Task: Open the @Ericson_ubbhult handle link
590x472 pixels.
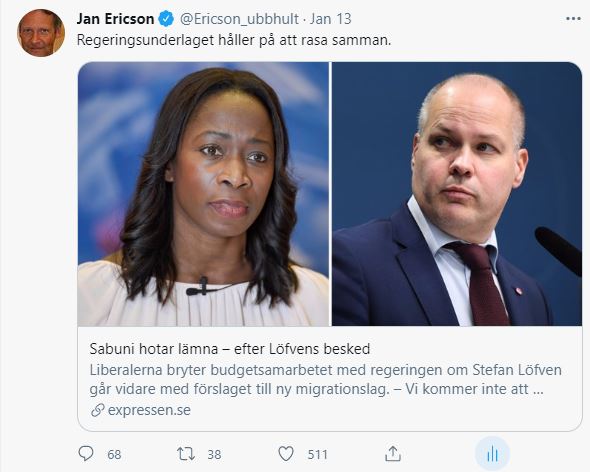Action: click(x=239, y=19)
